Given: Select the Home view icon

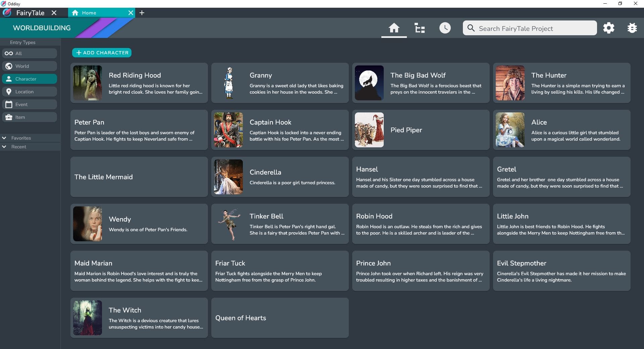Looking at the screenshot, I should (394, 28).
